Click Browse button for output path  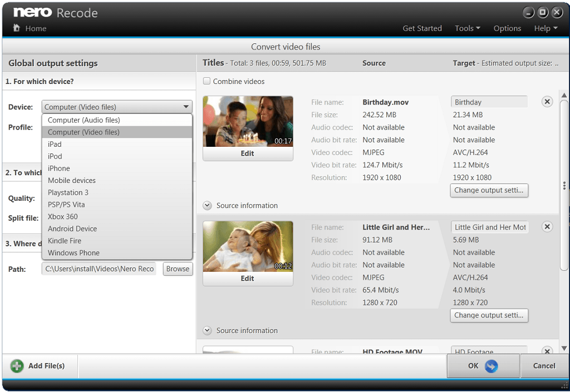178,269
